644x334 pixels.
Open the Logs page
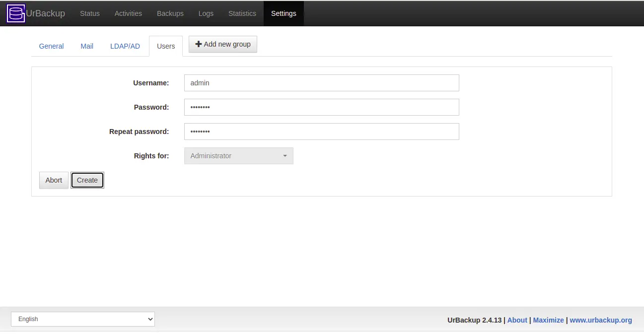click(x=206, y=13)
